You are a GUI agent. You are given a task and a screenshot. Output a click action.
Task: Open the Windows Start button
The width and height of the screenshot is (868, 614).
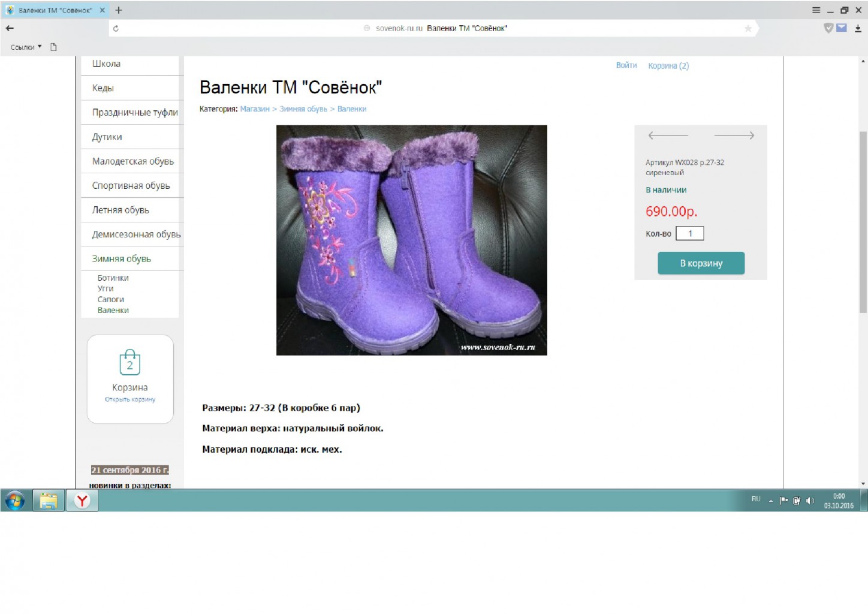15,501
